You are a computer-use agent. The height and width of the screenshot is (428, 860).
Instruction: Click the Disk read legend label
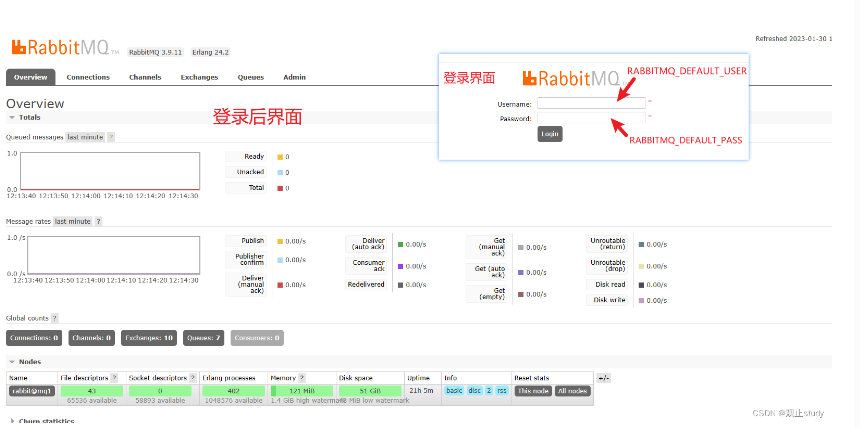click(x=607, y=285)
